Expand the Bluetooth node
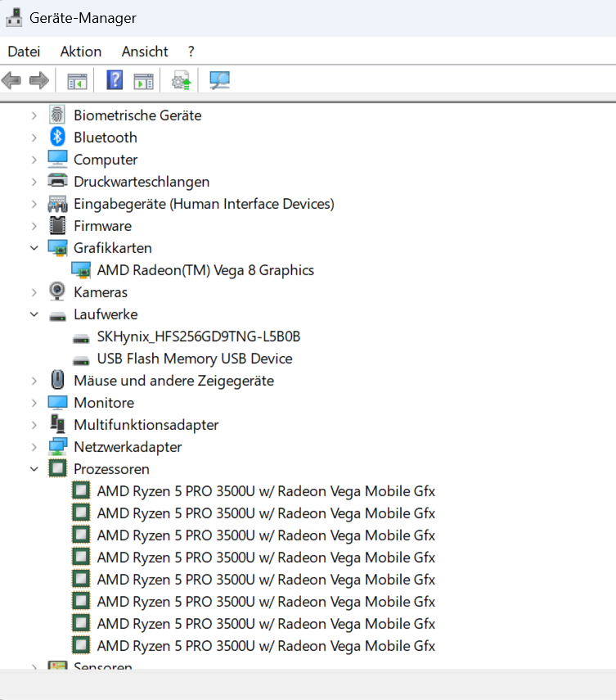The image size is (616, 700). (34, 138)
